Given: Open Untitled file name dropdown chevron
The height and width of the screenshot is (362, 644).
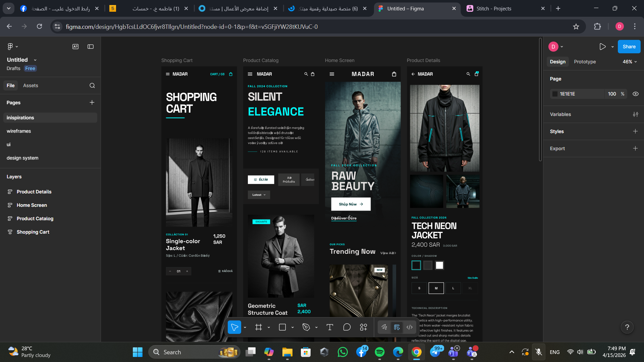Looking at the screenshot, I should pos(35,60).
